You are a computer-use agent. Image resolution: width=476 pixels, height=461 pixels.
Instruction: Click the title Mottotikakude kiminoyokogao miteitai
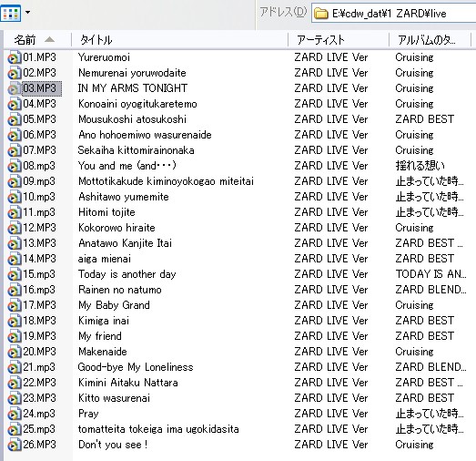(166, 181)
